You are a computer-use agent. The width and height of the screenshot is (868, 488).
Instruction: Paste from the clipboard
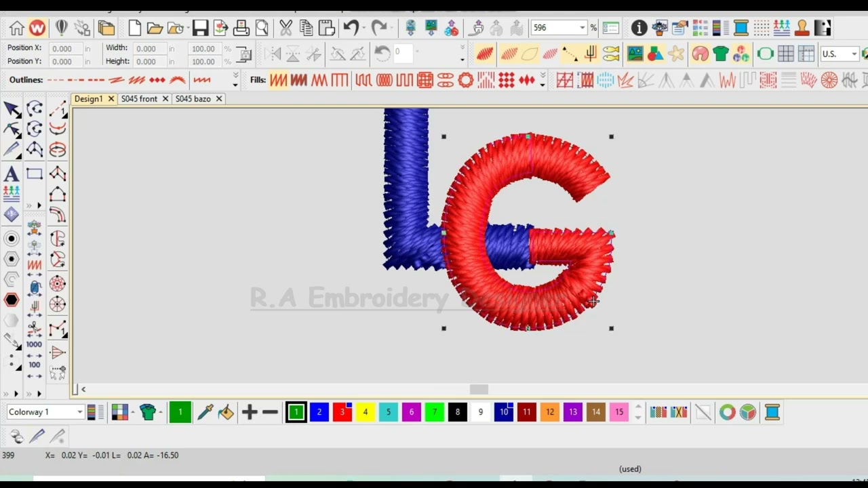click(327, 28)
